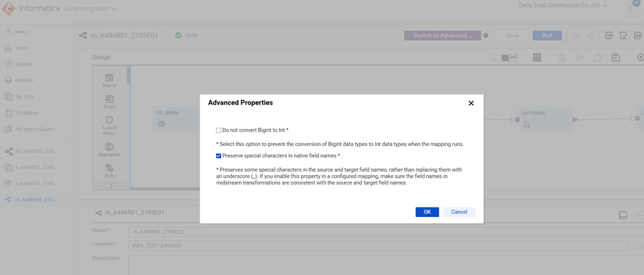
Task: Click the notifications flag icon with the 40 badge
Action: [x=631, y=8]
